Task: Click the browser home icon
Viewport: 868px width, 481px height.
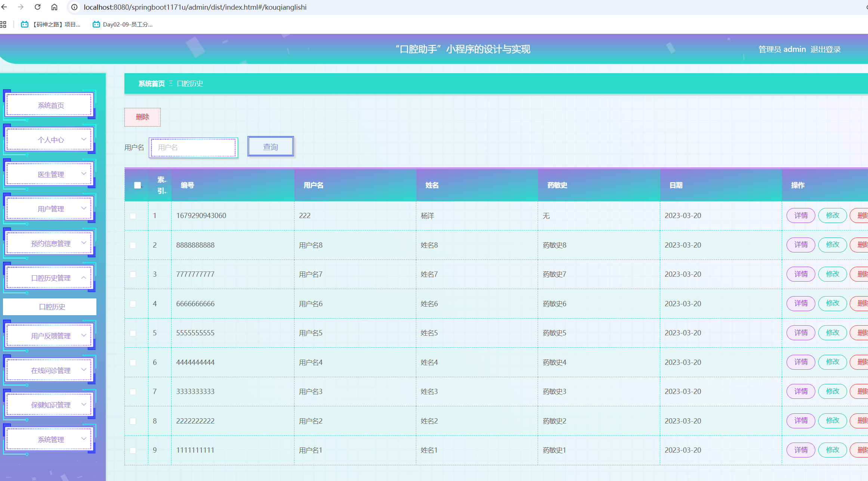Action: pos(54,7)
